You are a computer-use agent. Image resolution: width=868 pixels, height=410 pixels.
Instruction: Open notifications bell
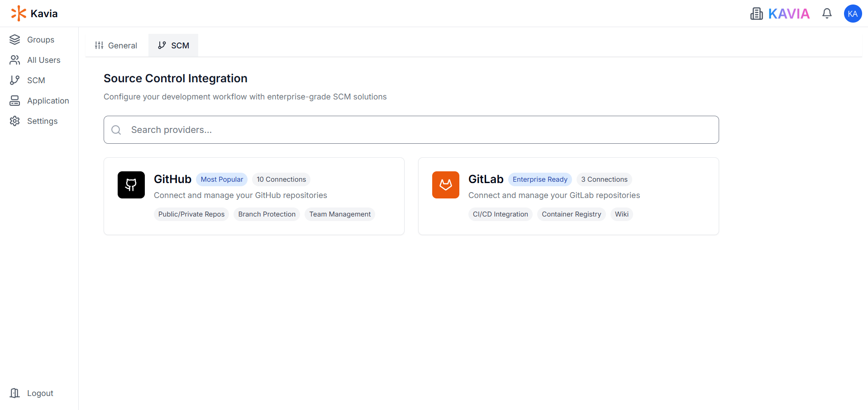click(827, 14)
